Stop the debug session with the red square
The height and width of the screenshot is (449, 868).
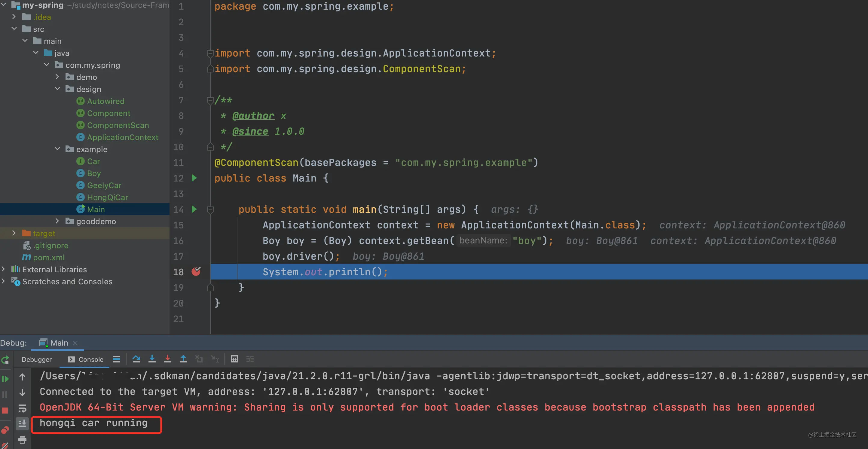click(5, 410)
